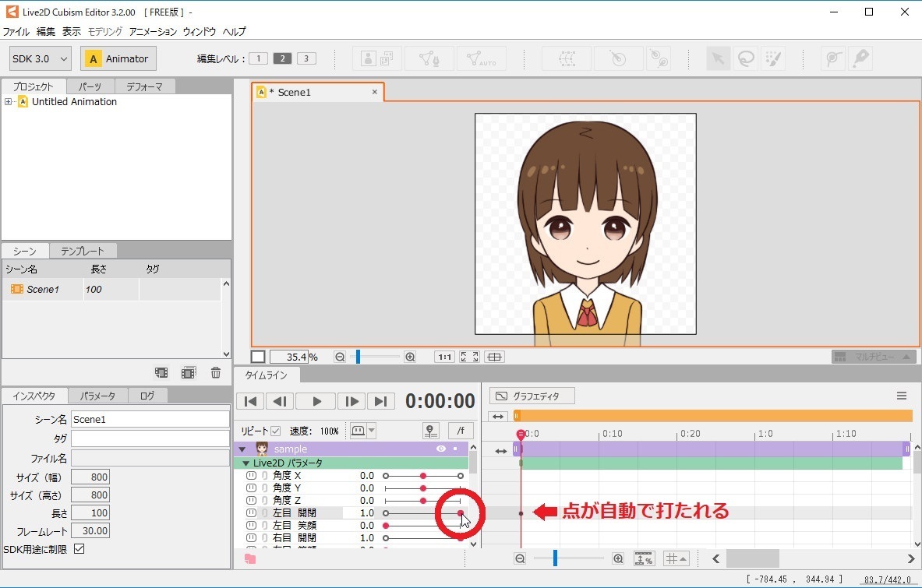The width and height of the screenshot is (922, 588).
Task: Toggle the keyframe button for 角度 X
Action: 251,475
